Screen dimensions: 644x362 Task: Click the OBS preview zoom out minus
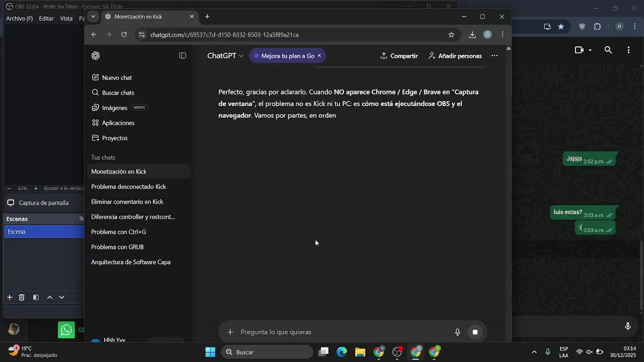coord(9,189)
